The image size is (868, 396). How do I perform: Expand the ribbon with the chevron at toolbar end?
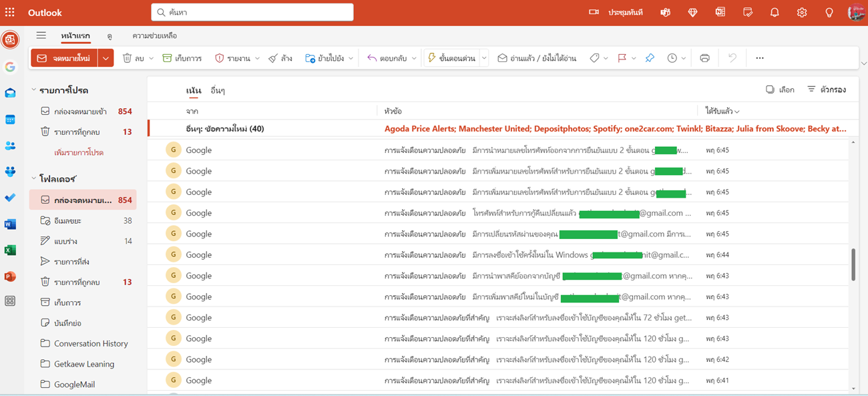pyautogui.click(x=864, y=63)
